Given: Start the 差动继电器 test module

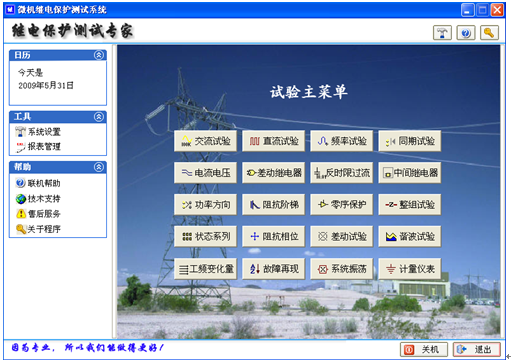Looking at the screenshot, I should point(273,173).
